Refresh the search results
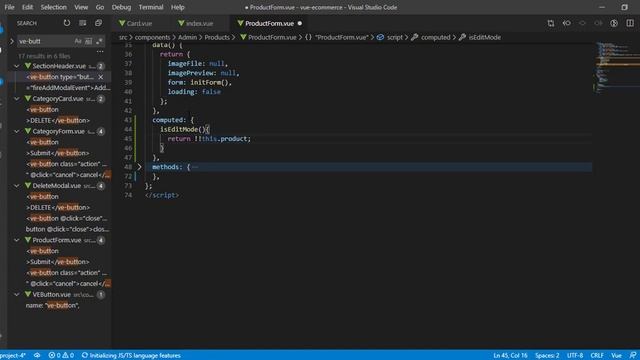 click(x=67, y=23)
